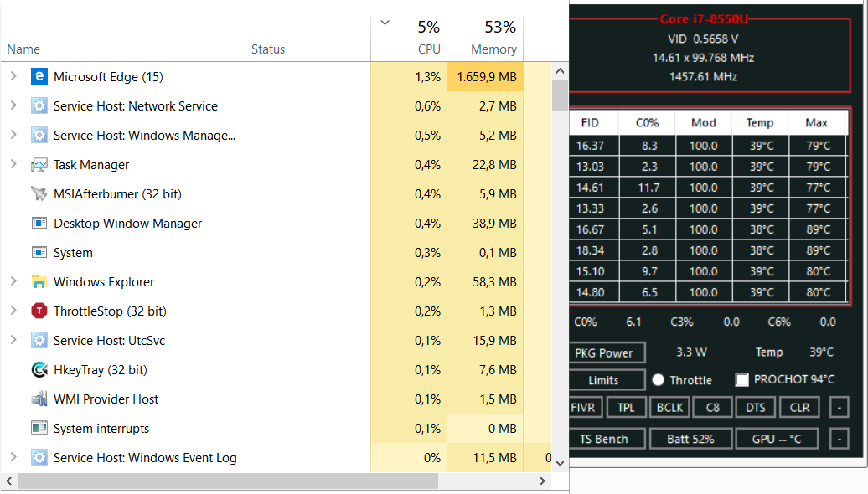
Task: Open the TPL settings button
Action: click(626, 408)
